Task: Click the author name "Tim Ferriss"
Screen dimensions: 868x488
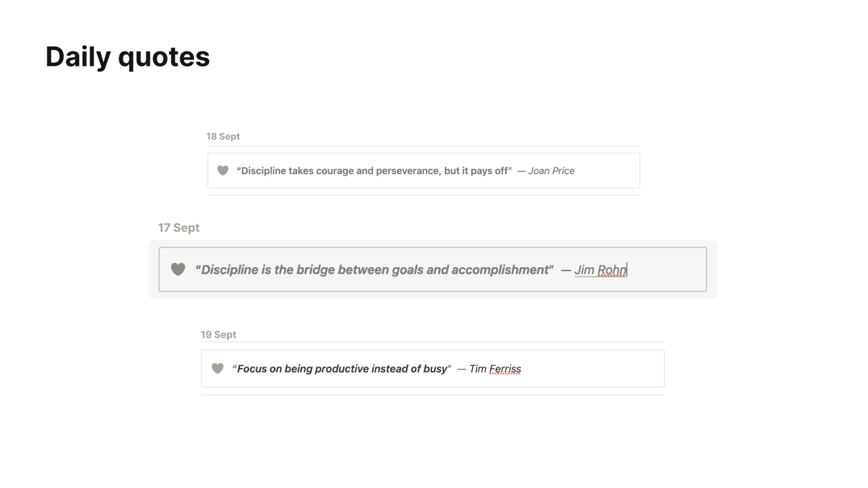Action: tap(495, 369)
